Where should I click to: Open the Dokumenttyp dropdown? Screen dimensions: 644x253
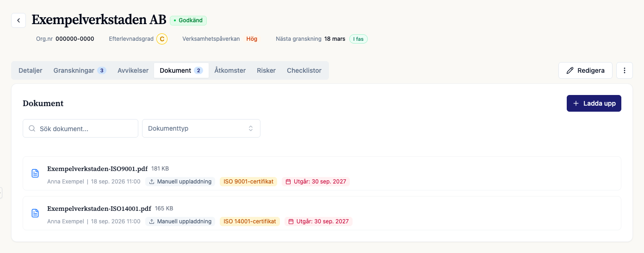(x=201, y=128)
